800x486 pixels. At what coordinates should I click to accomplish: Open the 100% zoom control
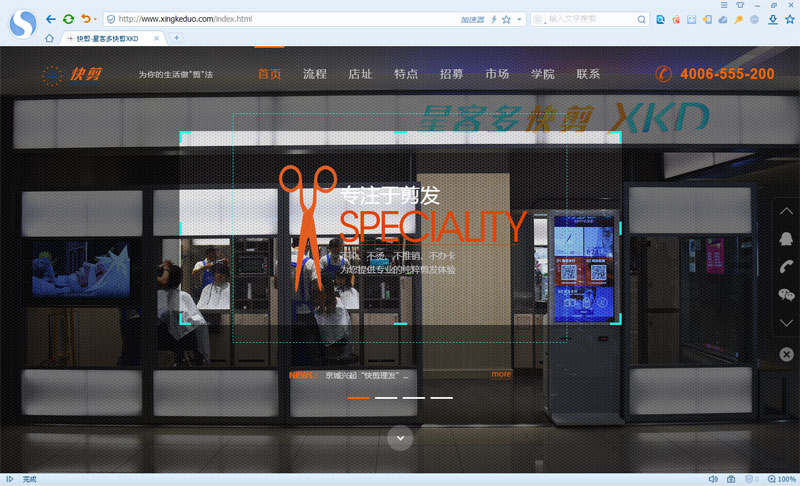tap(782, 479)
